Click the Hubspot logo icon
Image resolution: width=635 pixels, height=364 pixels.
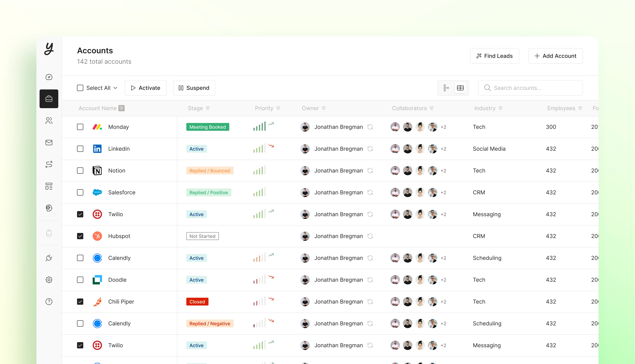point(97,236)
